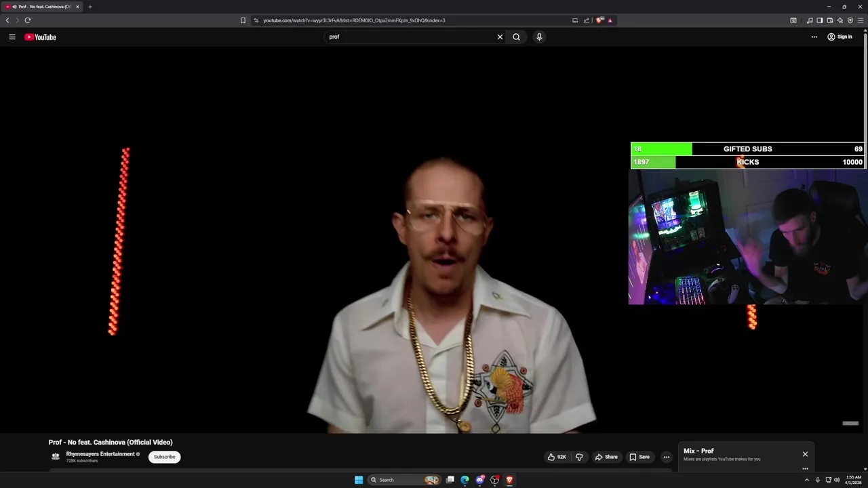868x488 pixels.
Task: Open Discord from the taskbar
Action: pyautogui.click(x=480, y=480)
